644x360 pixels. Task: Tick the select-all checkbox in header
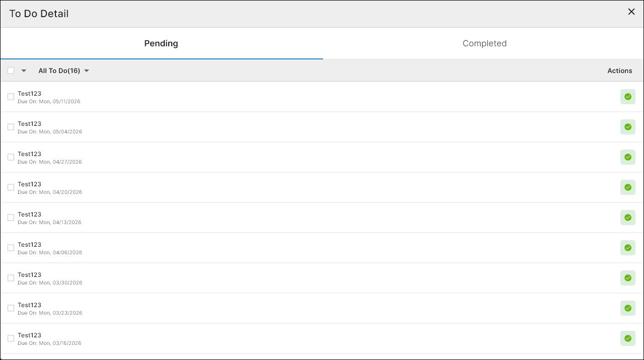pos(11,70)
